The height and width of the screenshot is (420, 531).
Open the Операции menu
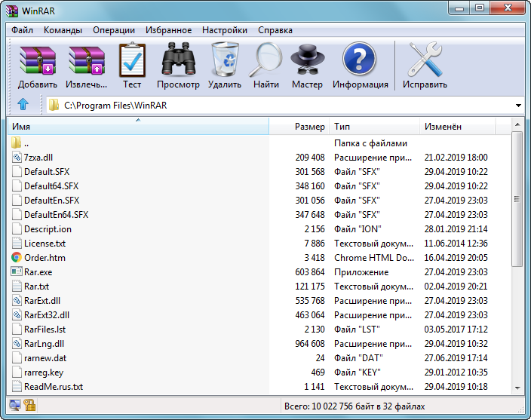114,30
